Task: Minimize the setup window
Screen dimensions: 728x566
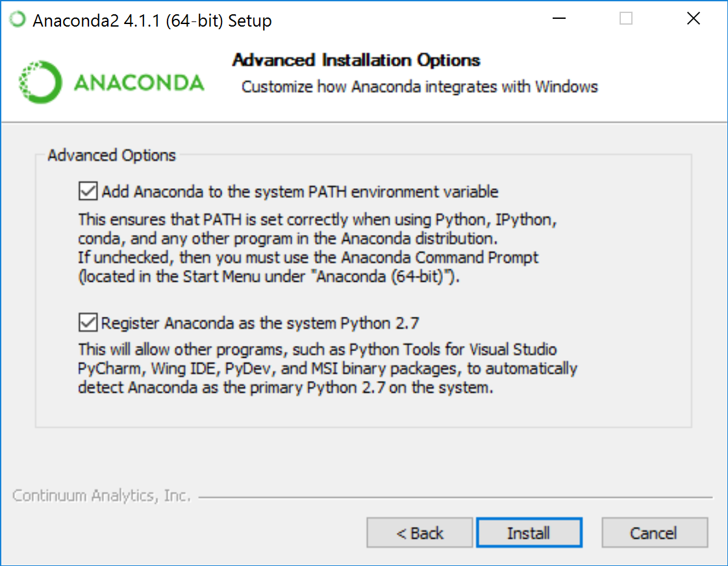Action: pos(559,19)
